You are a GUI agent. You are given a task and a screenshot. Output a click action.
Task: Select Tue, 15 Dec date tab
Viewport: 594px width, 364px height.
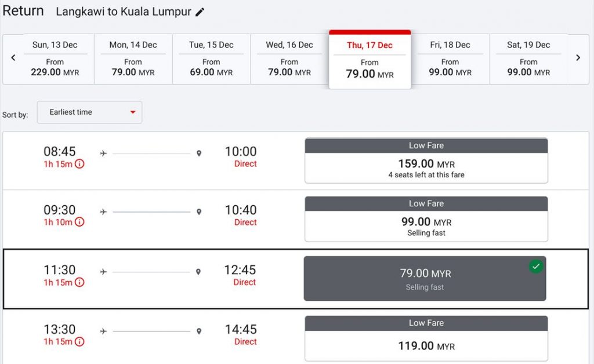pos(211,59)
